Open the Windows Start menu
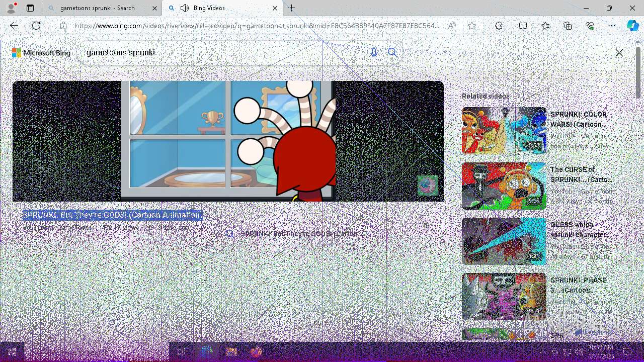 pos(12,352)
